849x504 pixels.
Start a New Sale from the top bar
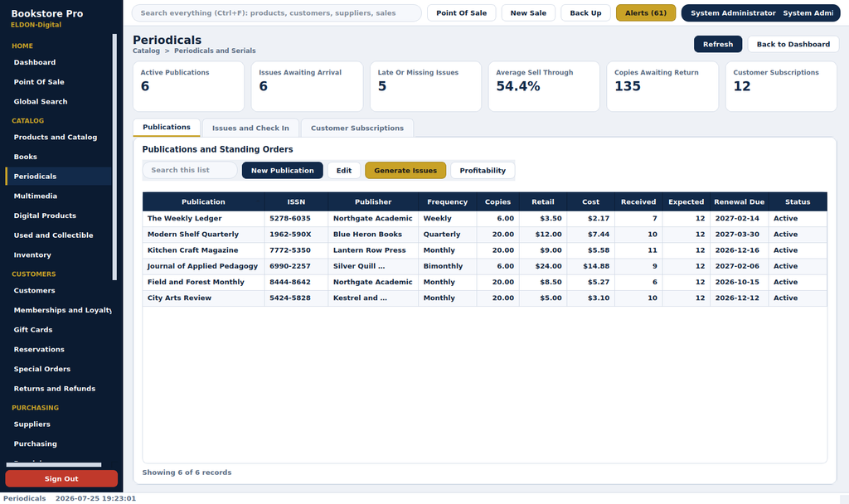click(x=528, y=13)
